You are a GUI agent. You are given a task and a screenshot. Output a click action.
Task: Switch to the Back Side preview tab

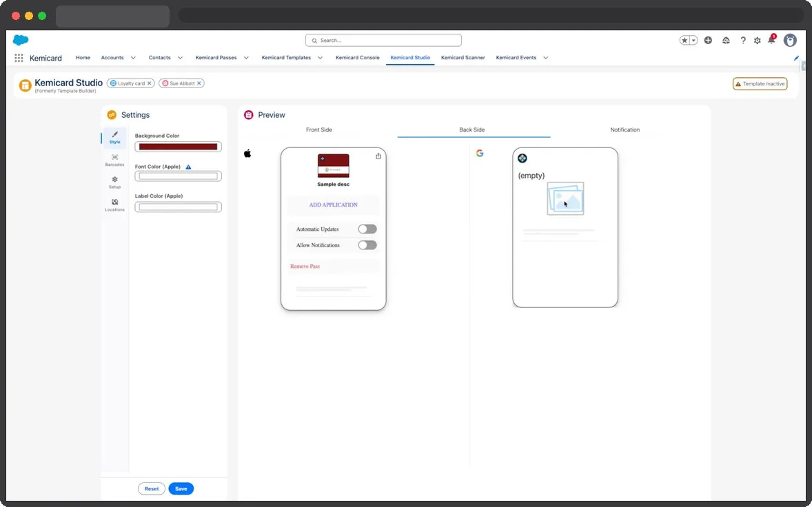click(471, 130)
